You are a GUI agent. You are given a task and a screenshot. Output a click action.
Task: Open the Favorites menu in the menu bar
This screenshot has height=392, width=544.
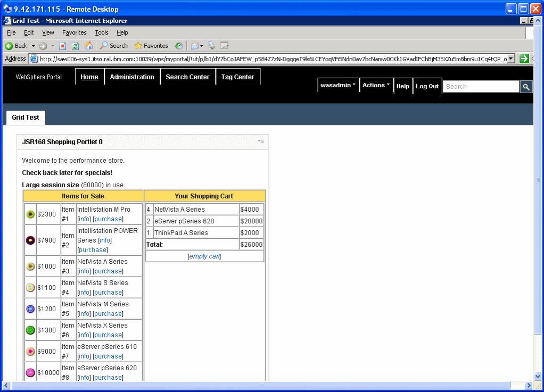coord(74,32)
